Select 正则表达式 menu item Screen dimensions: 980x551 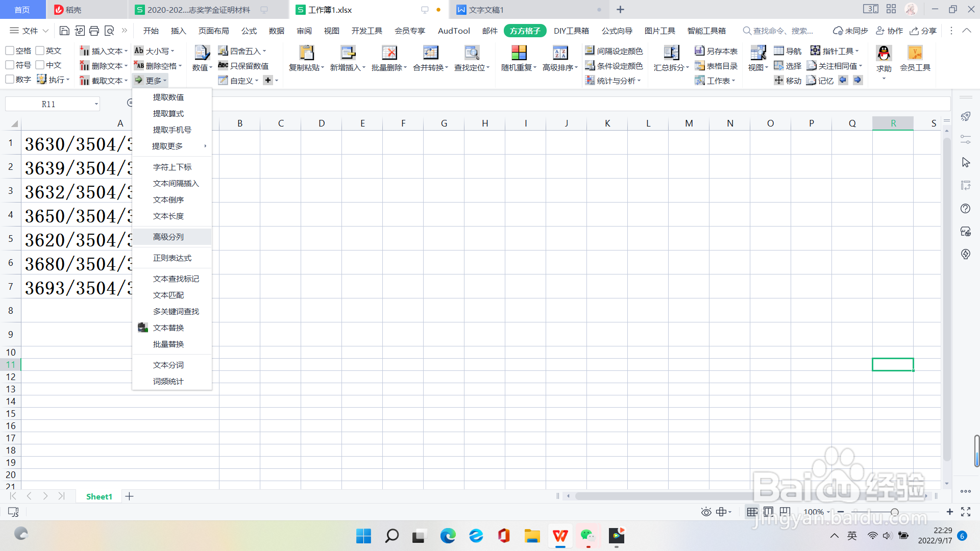point(172,258)
